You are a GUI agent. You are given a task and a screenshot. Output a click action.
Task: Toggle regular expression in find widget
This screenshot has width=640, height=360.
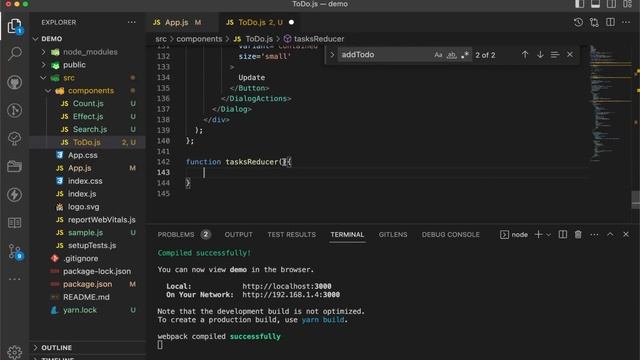pos(464,55)
